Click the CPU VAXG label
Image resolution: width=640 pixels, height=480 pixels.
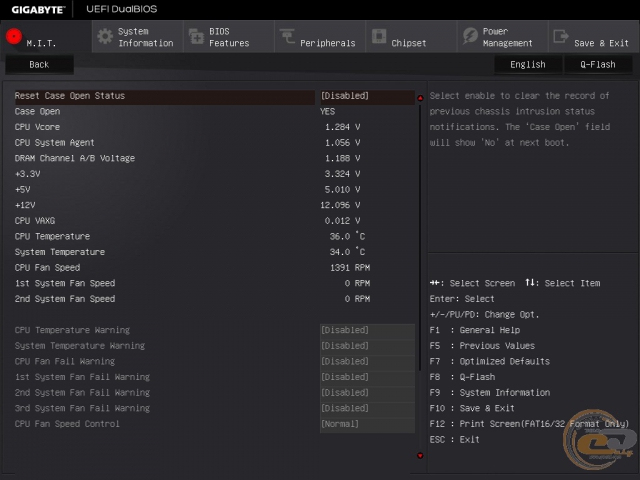35,221
